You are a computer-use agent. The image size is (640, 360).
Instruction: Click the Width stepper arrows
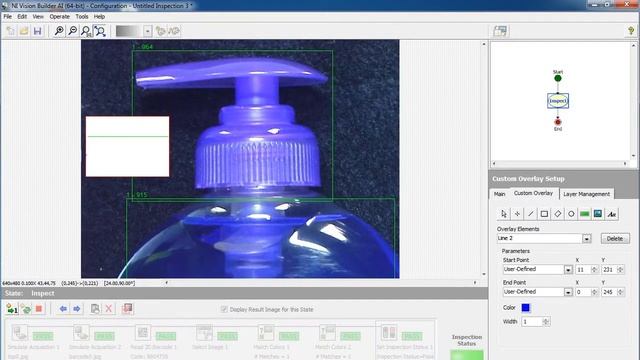[546, 322]
